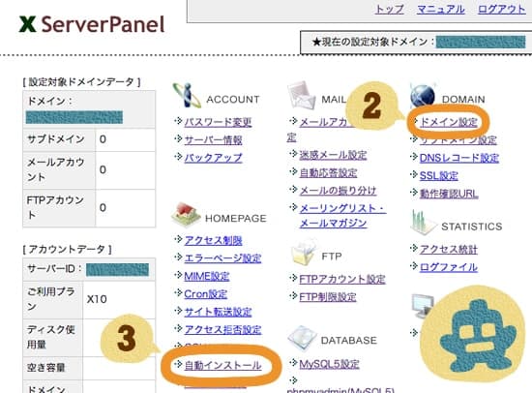Image resolution: width=532 pixels, height=393 pixels.
Task: Open FTPアカウント設定 link
Action: coord(342,279)
